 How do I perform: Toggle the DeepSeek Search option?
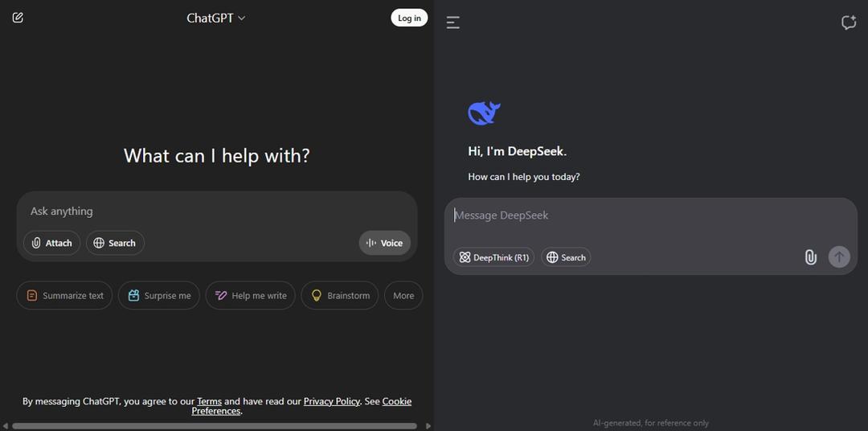566,257
